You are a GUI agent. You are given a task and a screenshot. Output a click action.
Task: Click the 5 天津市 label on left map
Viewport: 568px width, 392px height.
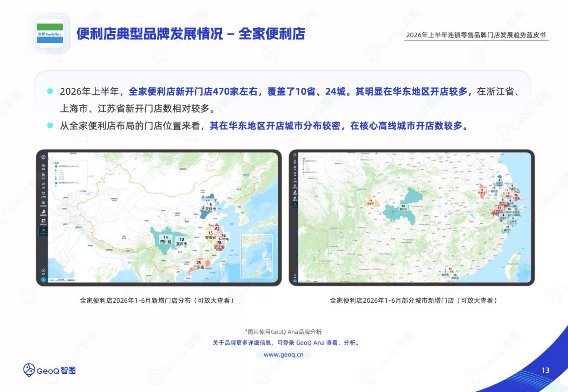(x=211, y=207)
